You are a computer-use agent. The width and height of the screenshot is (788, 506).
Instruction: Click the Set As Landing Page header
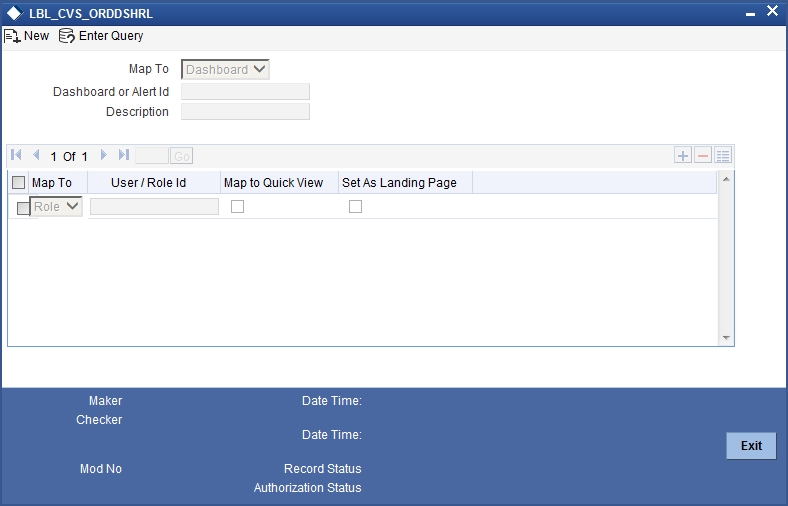(400, 183)
